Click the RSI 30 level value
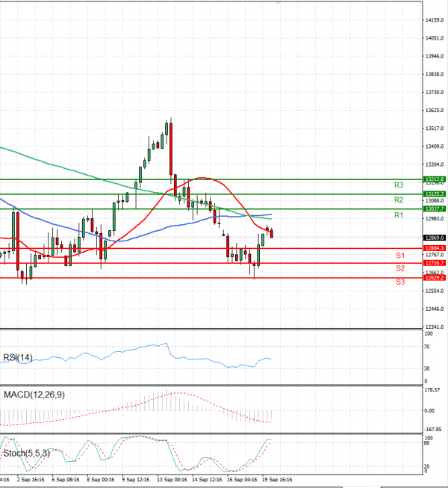 [x=427, y=368]
